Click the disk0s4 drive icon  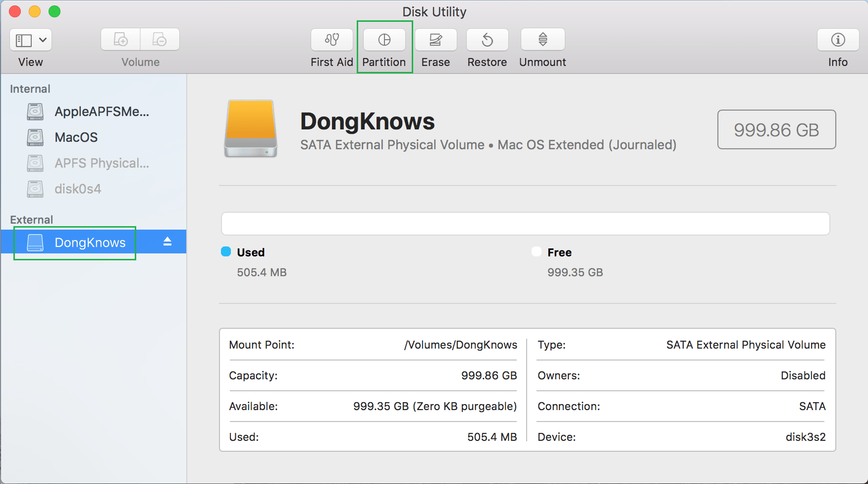coord(35,189)
